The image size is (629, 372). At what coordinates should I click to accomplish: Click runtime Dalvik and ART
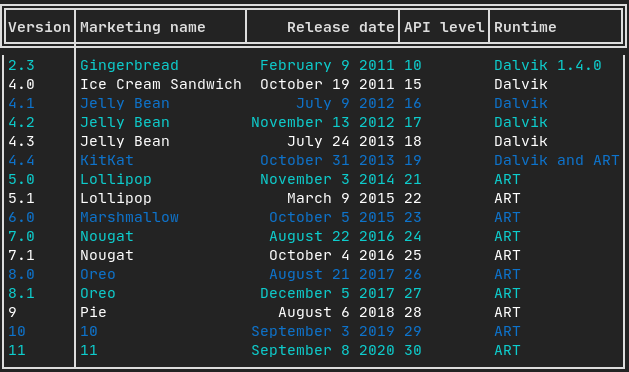556,161
